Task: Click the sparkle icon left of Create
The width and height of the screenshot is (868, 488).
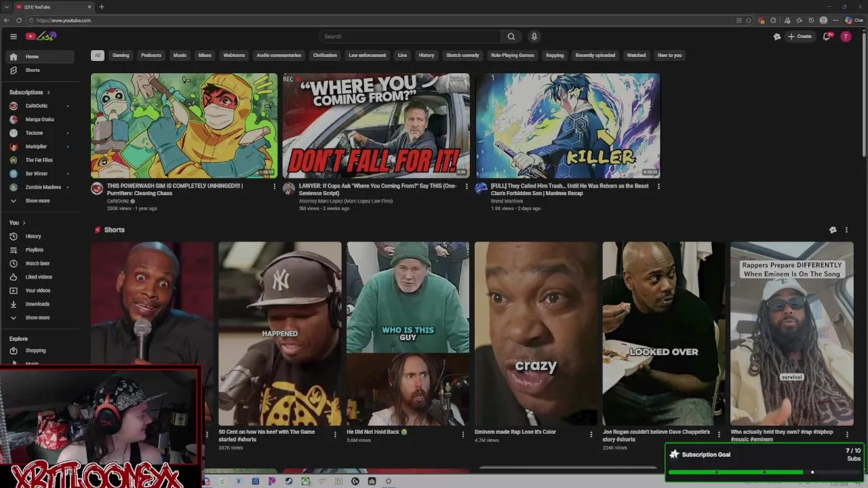Action: tap(777, 37)
